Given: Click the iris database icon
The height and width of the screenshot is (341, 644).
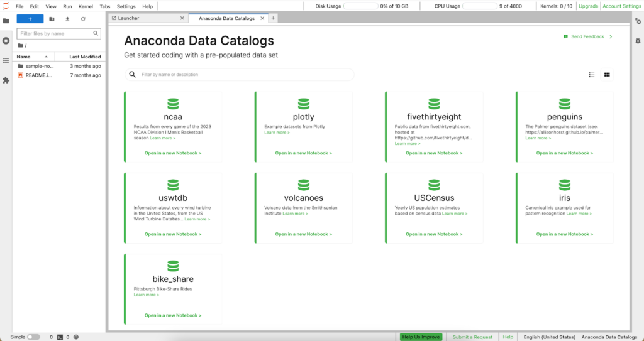Looking at the screenshot, I should 565,185.
